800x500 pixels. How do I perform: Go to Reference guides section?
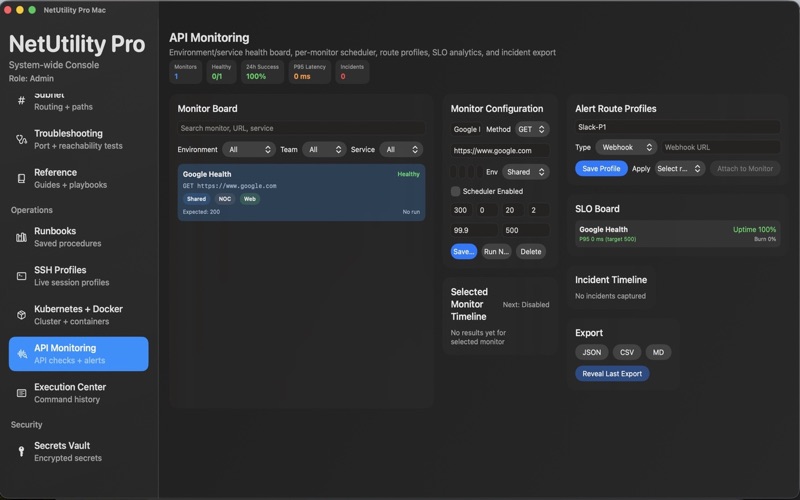tap(79, 179)
